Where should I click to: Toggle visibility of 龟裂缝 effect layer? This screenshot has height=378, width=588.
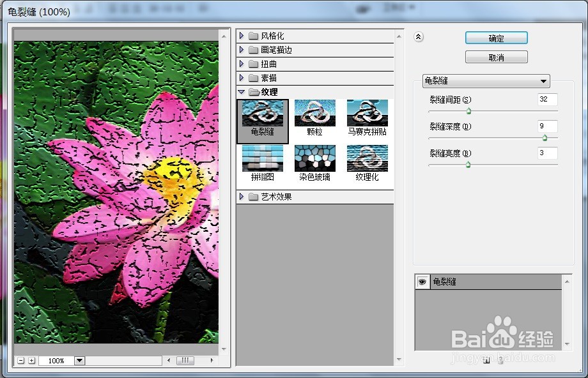coord(422,282)
